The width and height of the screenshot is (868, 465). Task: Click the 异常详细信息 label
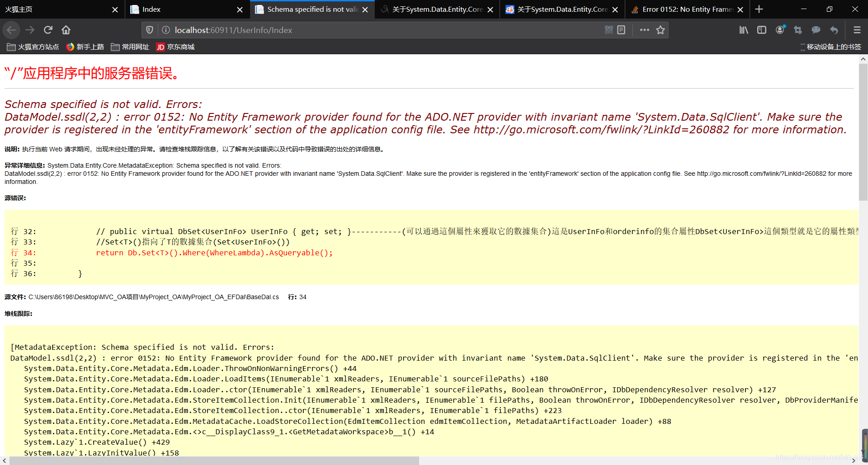(25, 165)
